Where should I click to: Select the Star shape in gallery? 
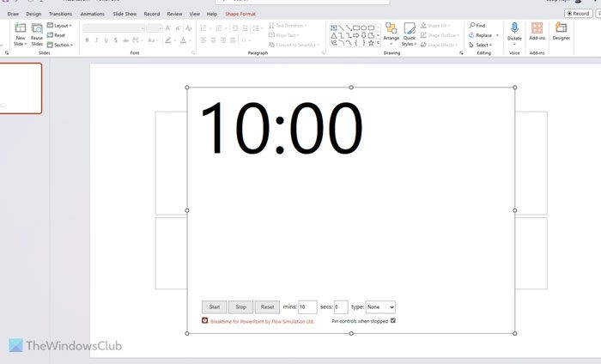371,43
